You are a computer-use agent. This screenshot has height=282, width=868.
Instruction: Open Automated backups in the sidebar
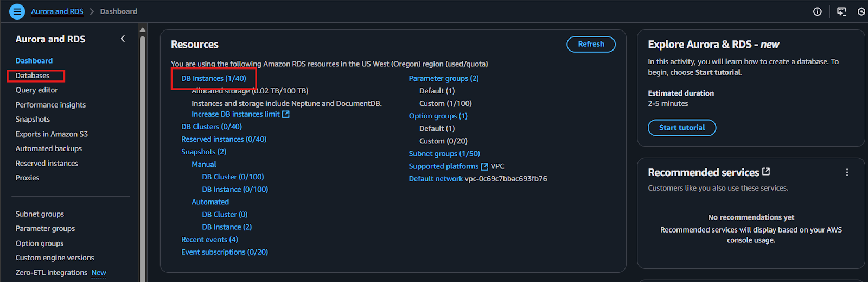[x=49, y=148]
